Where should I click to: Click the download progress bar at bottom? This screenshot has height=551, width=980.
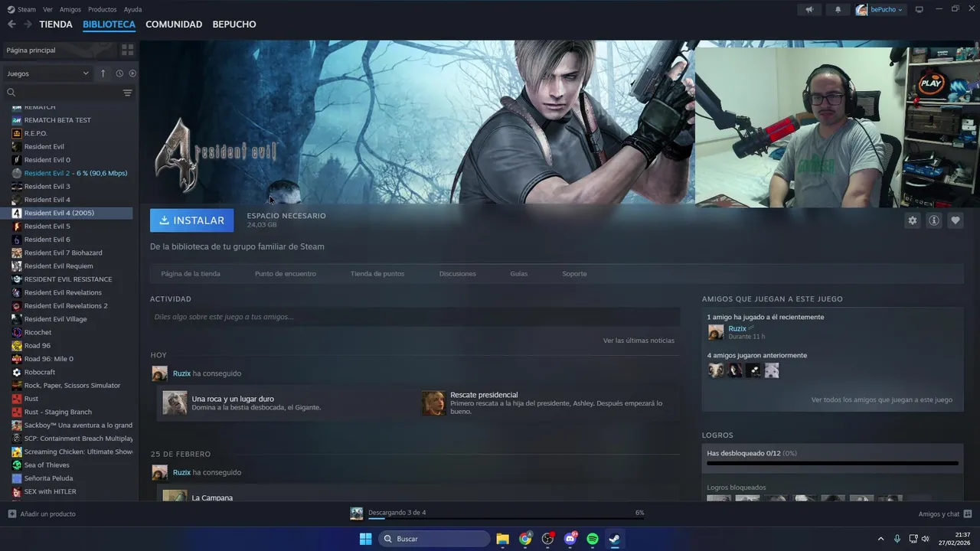click(505, 518)
